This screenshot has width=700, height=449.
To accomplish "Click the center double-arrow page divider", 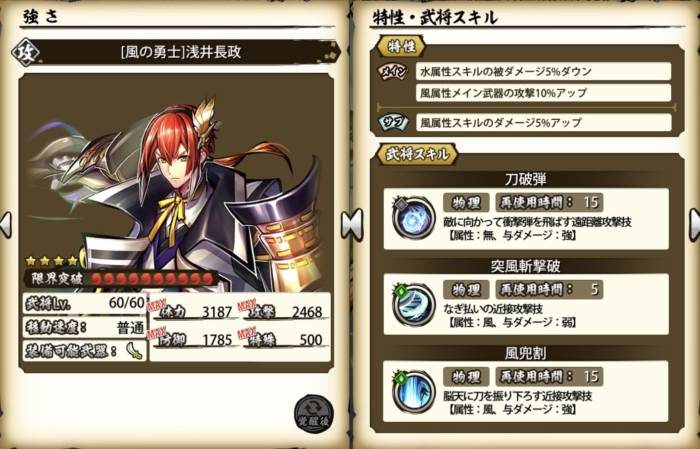I will coord(352,224).
